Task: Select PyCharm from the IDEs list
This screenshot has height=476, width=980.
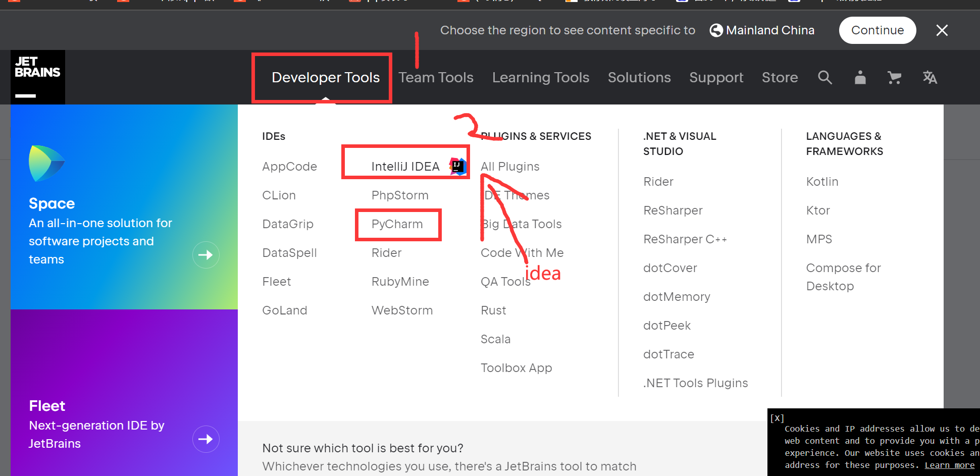Action: click(397, 224)
